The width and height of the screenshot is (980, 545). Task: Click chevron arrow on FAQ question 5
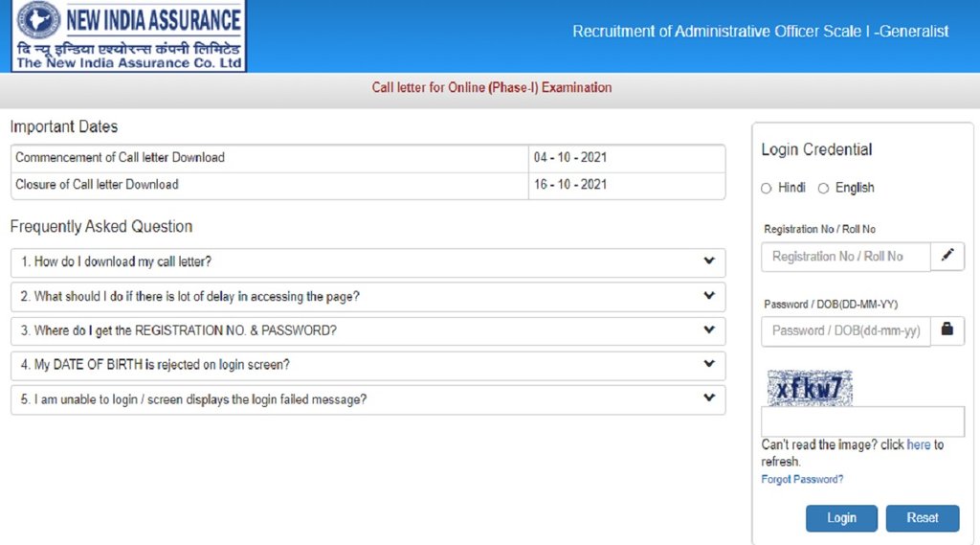coord(709,397)
